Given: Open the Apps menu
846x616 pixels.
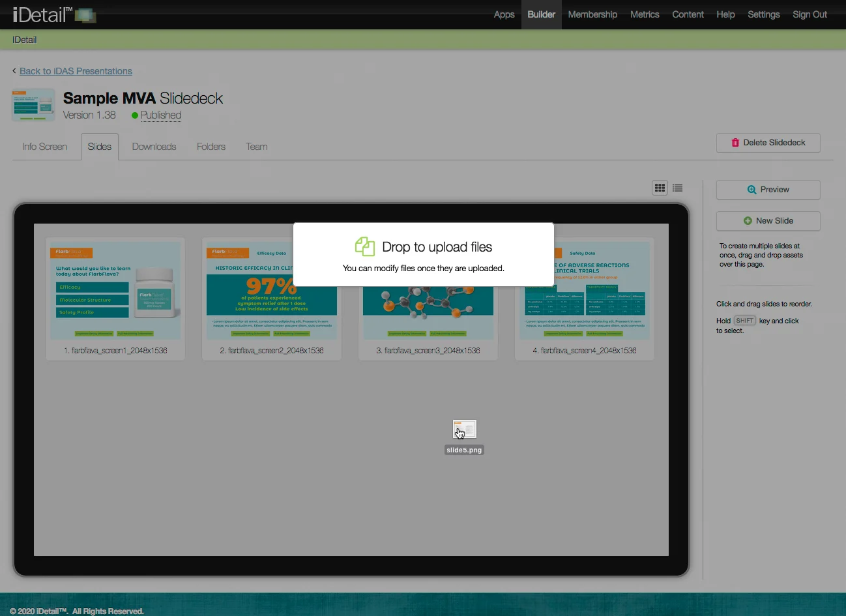Looking at the screenshot, I should [x=504, y=14].
